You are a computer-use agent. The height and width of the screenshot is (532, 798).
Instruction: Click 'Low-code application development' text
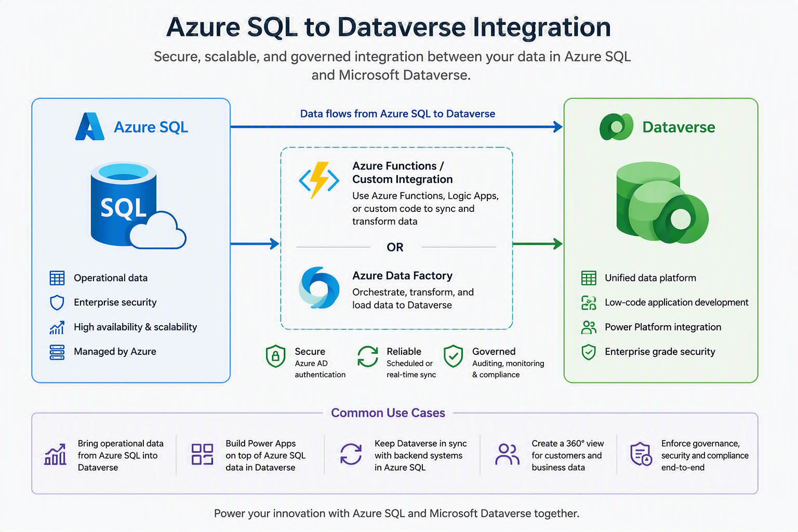[x=676, y=302]
